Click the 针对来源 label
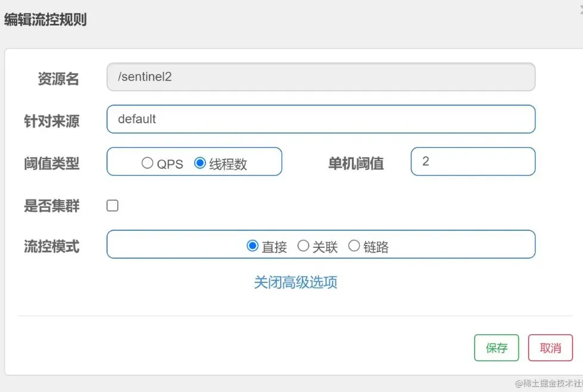Viewport: 583px width, 392px height. click(52, 122)
